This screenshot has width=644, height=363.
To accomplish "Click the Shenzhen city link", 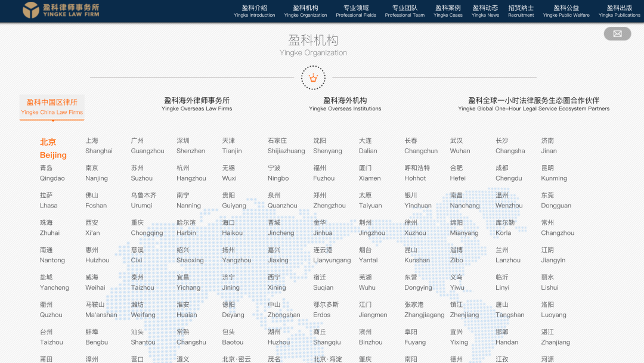I will 191,146.
